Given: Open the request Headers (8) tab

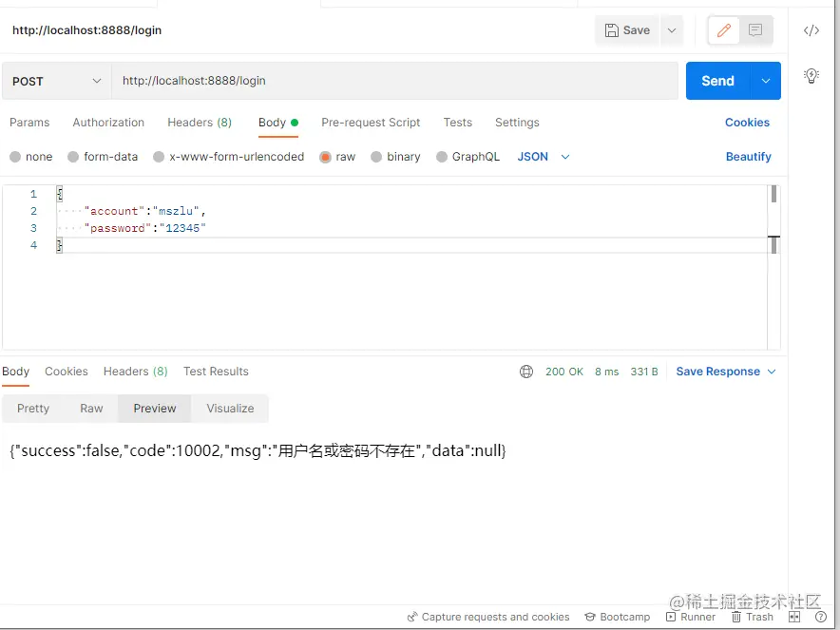Looking at the screenshot, I should pyautogui.click(x=200, y=123).
